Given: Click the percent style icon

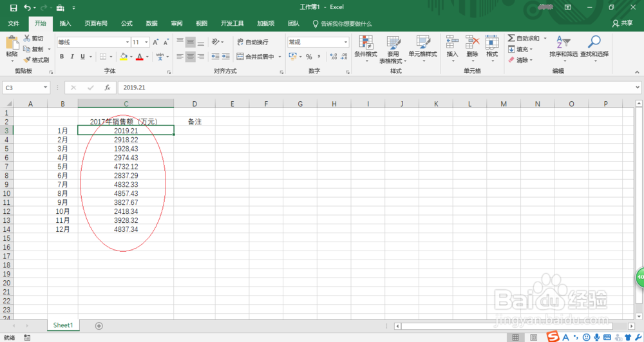Looking at the screenshot, I should 309,57.
